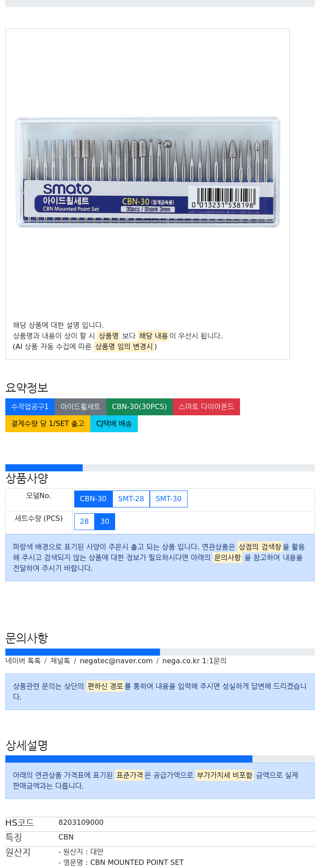
Task: Select the blue 수작업공구1 tag
Action: click(30, 407)
